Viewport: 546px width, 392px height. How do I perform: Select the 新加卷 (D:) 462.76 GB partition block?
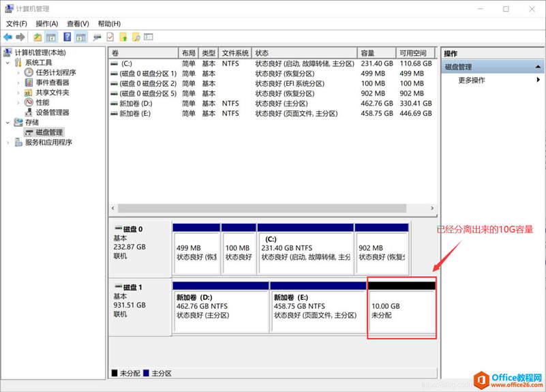click(x=221, y=307)
